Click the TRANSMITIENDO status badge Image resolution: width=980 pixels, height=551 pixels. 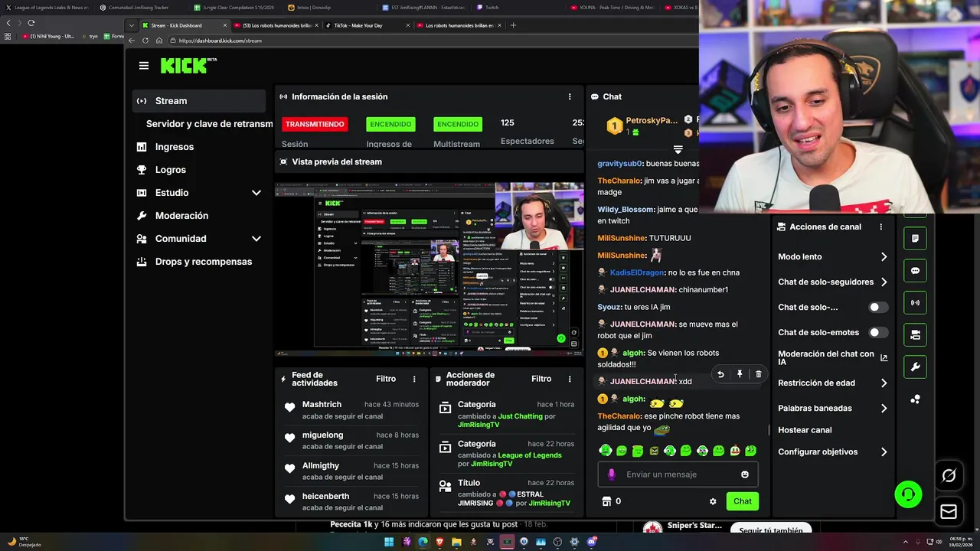click(x=314, y=124)
